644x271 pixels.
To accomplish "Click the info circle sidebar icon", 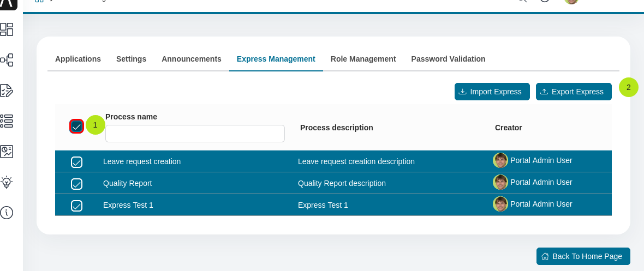I will [x=7, y=213].
